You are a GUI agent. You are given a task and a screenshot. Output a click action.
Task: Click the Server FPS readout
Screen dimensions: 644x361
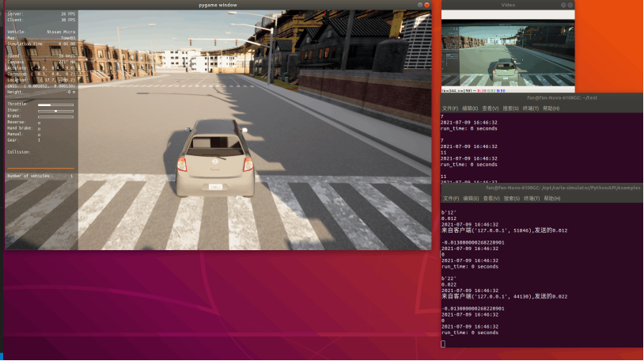coord(41,14)
